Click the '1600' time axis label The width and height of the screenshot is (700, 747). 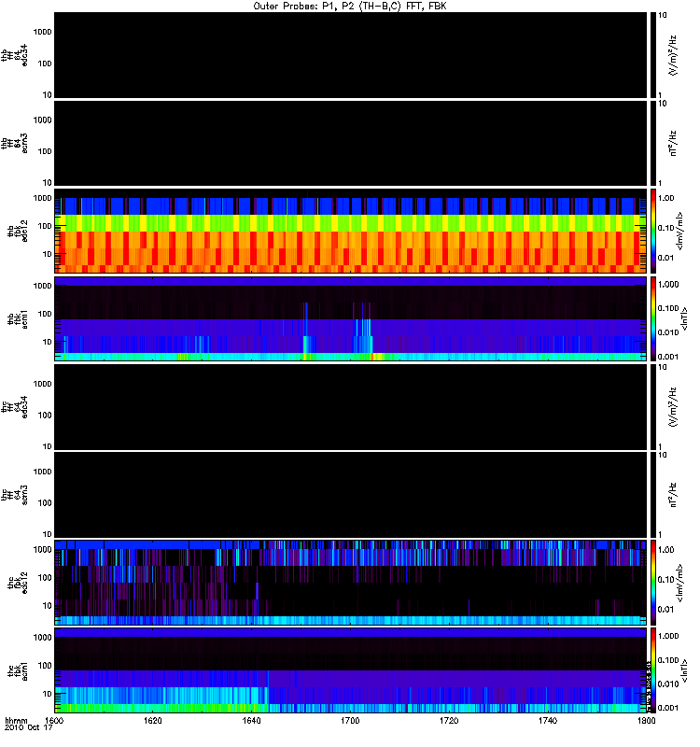point(54,720)
